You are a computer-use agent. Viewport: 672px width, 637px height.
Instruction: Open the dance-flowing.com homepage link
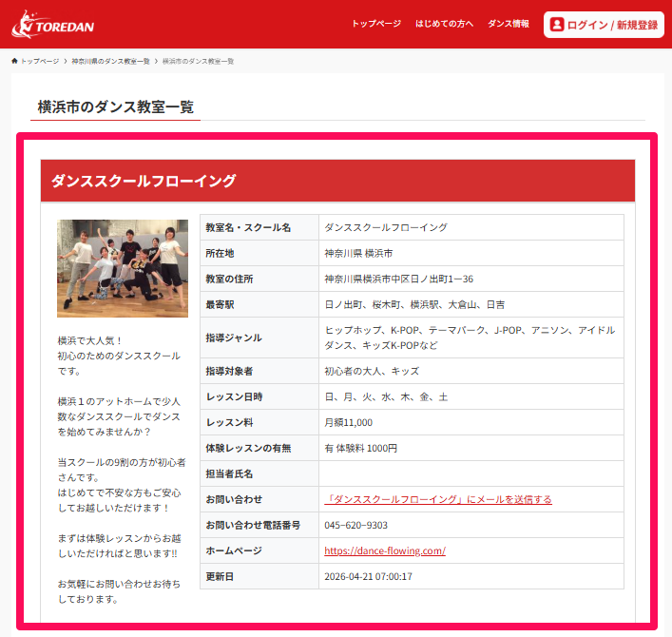[385, 550]
